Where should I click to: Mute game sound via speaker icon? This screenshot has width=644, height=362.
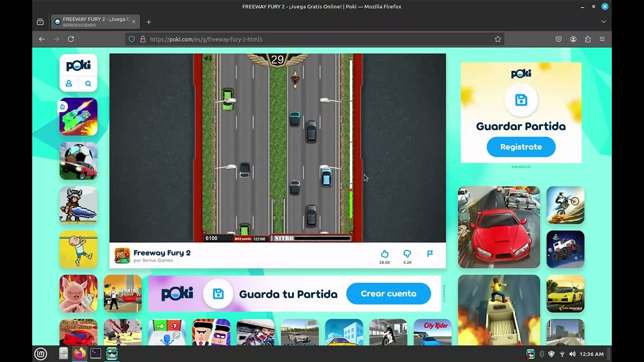pos(207,59)
